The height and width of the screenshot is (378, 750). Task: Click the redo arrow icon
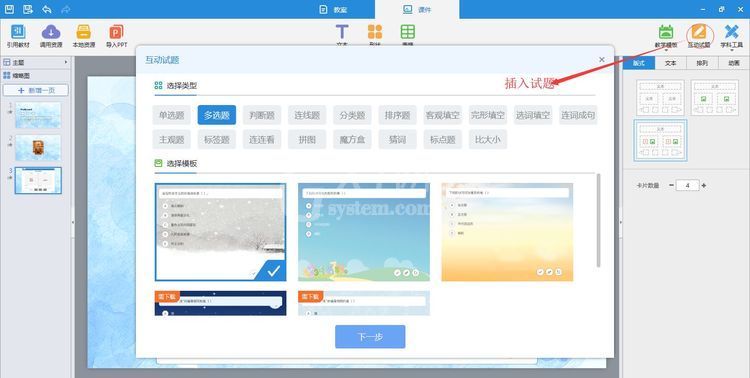66,9
